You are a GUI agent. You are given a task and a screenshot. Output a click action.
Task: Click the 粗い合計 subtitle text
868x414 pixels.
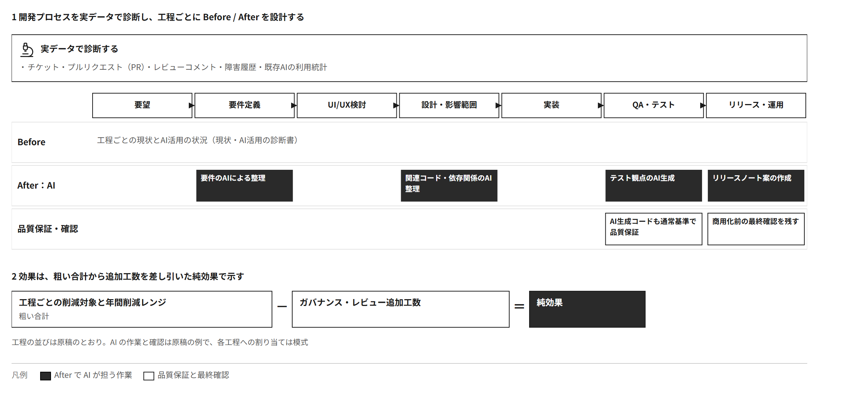[34, 316]
